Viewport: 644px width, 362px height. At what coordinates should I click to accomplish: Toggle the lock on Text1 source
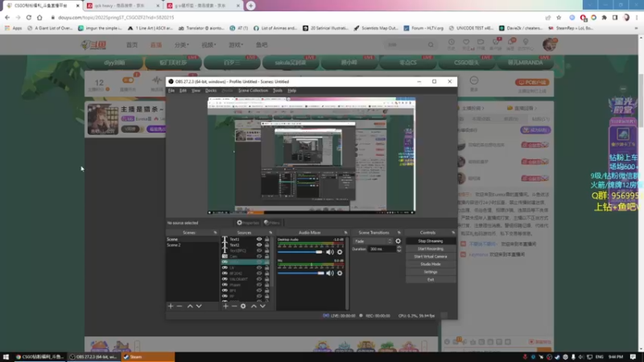267,239
